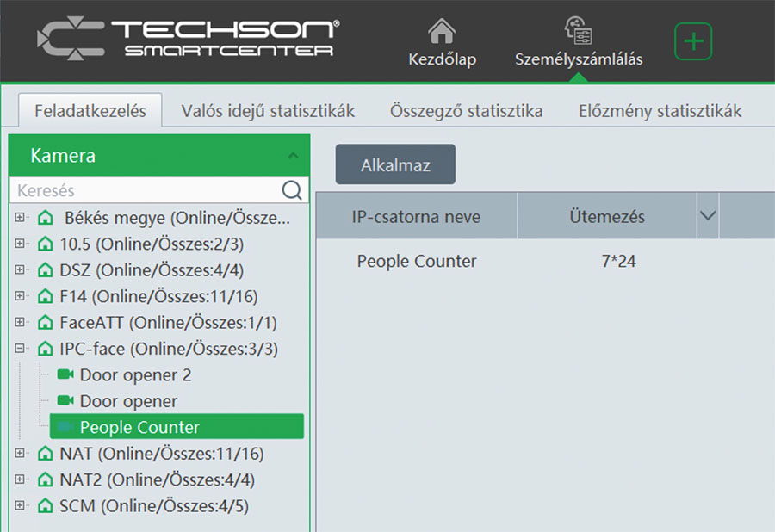Click the Alkalmaz button

[x=395, y=164]
